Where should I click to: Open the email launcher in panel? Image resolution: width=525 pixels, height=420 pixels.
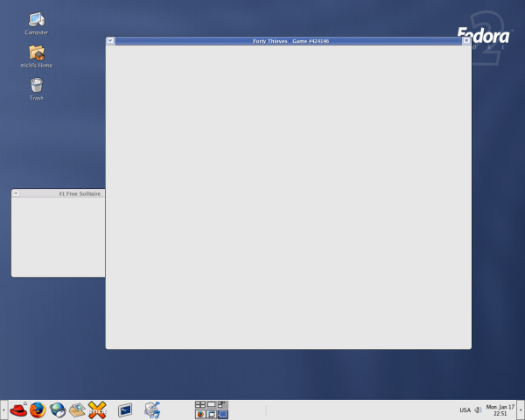77,409
